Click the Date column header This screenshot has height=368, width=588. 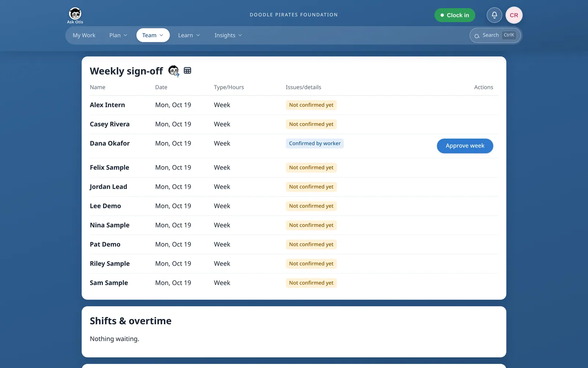(161, 87)
